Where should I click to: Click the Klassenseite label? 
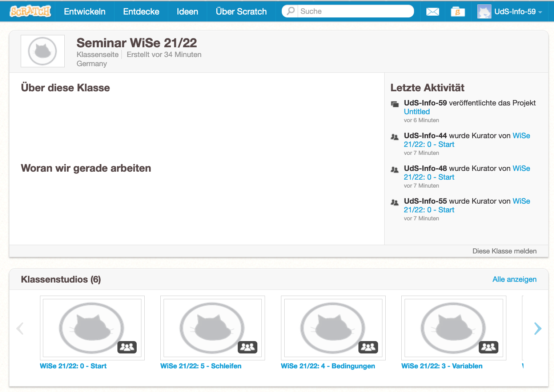[97, 55]
